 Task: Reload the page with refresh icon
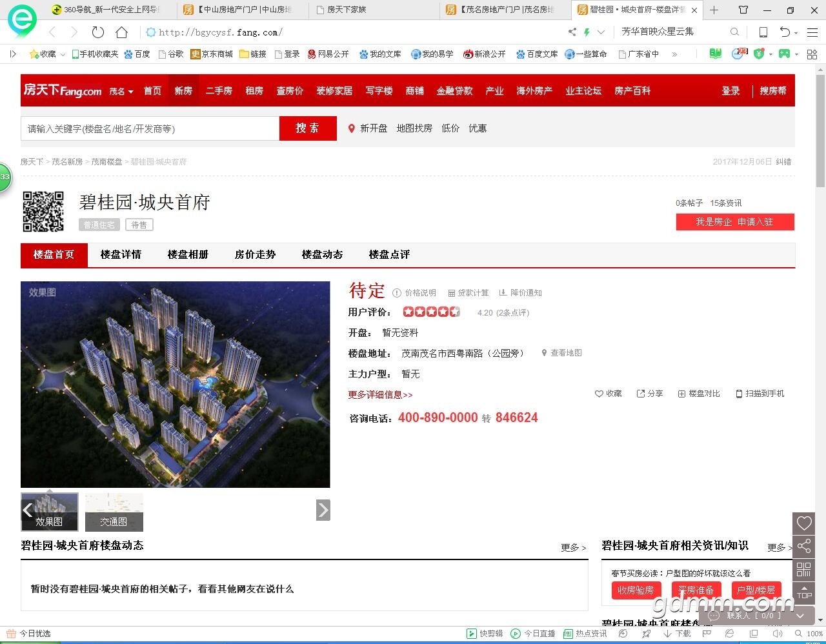[98, 32]
